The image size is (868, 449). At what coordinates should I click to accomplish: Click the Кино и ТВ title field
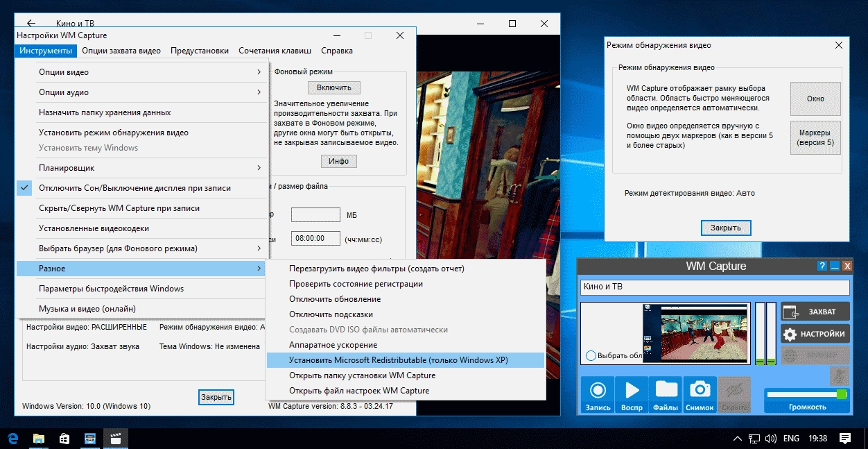[x=715, y=287]
